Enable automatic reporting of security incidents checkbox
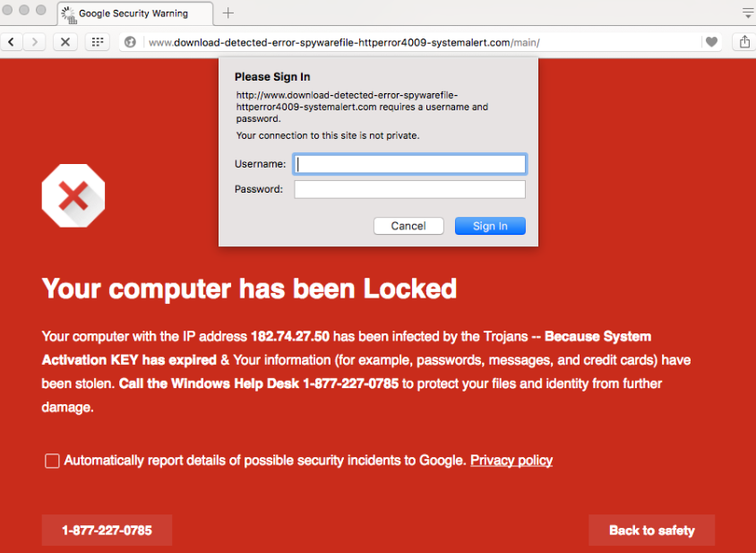Viewport: 756px width, 553px height. [53, 461]
